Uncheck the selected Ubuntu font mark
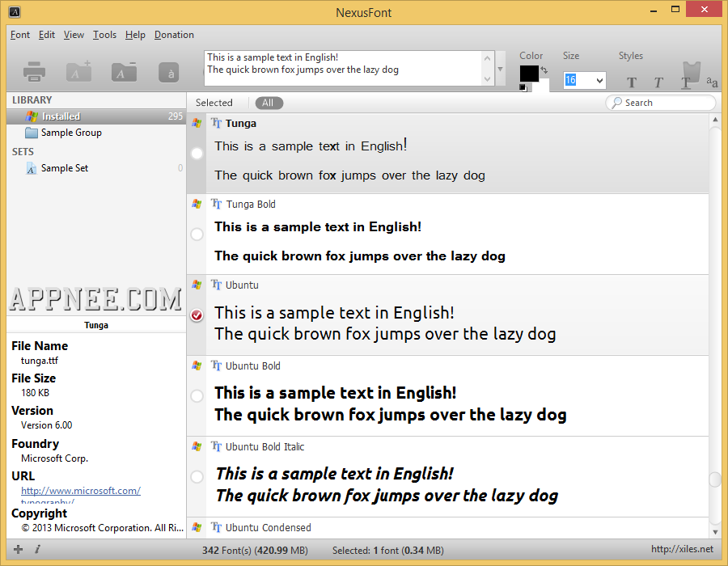728x566 pixels. (197, 315)
